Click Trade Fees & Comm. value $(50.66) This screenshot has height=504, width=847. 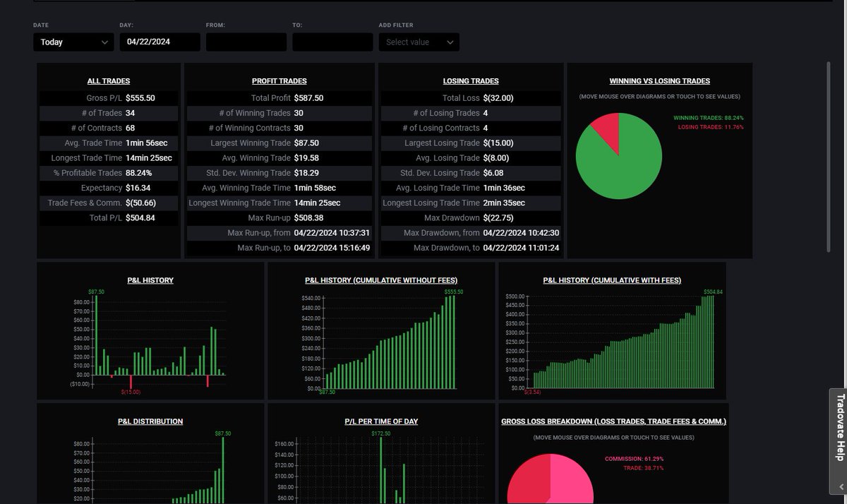tap(141, 203)
